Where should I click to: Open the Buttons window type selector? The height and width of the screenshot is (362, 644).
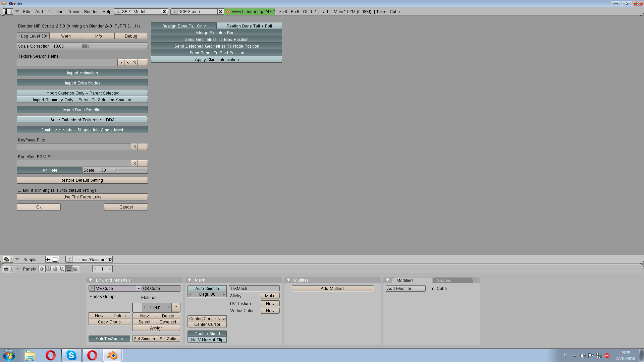click(8, 269)
